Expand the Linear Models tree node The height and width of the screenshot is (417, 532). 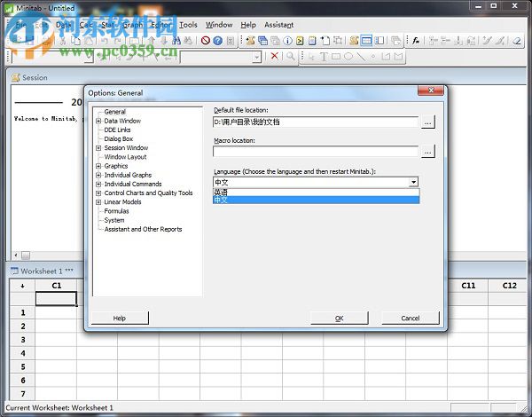tap(98, 202)
